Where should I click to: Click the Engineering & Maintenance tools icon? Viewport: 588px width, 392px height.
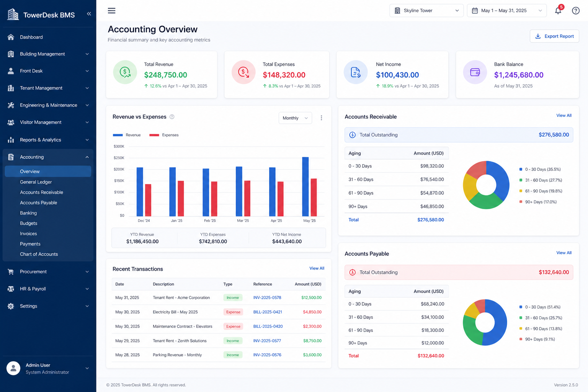click(x=11, y=105)
